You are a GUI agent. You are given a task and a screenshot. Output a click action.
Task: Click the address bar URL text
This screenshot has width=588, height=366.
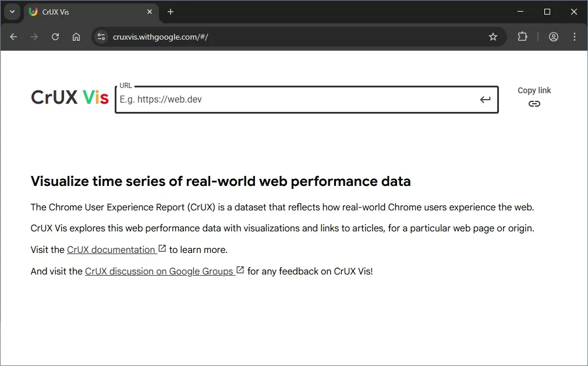pyautogui.click(x=161, y=37)
